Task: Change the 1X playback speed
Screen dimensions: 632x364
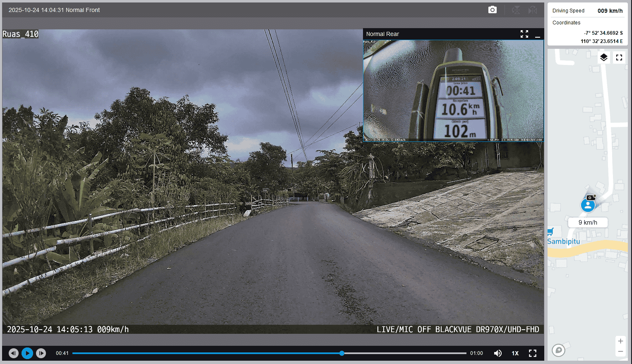Action: point(515,353)
